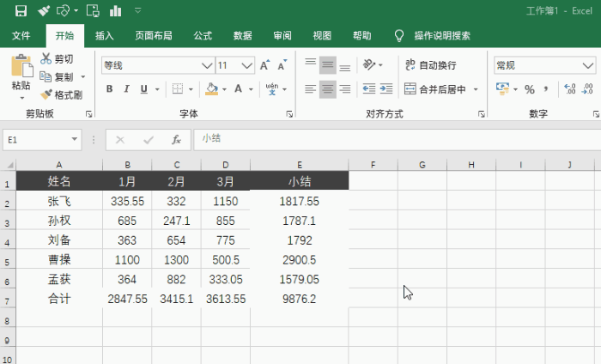
Task: Click Align Left icon
Action: pos(311,89)
